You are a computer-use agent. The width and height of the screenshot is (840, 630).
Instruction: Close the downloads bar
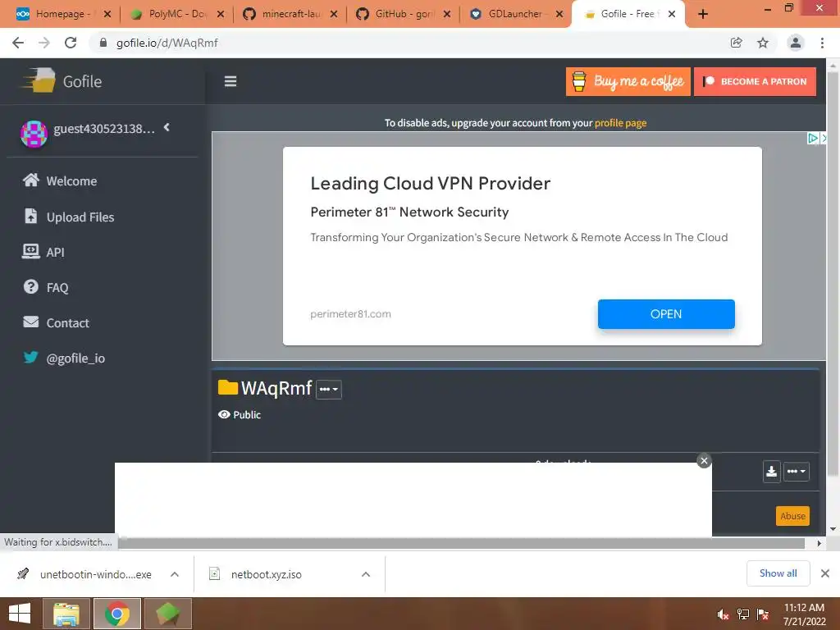[x=825, y=573]
